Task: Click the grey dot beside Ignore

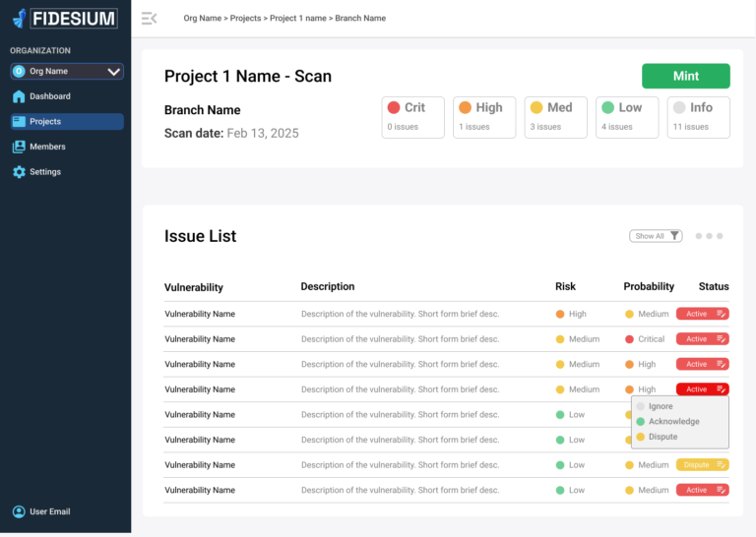Action: 640,406
